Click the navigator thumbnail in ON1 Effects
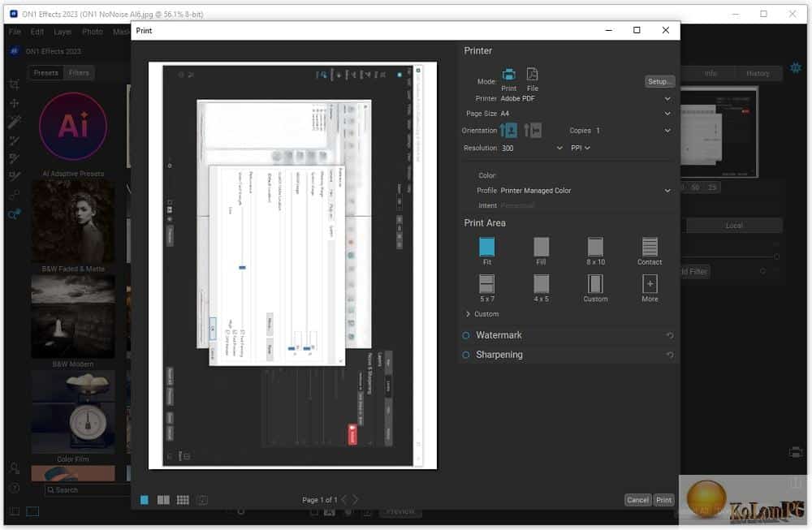 tap(719, 132)
